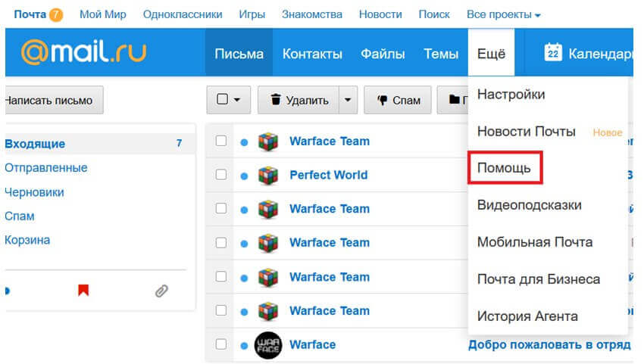Select the checkbox beside the Warface email
Viewport: 644px width, 364px height.
pos(221,344)
